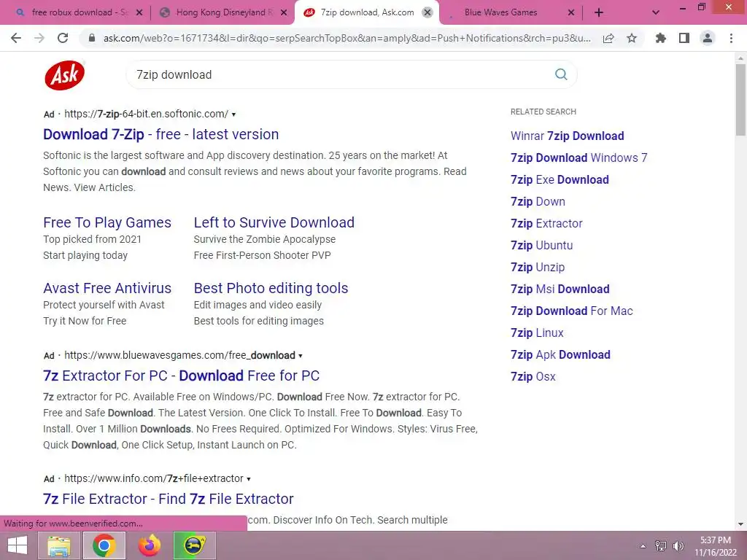This screenshot has width=747, height=560.
Task: Click related search '7zip Unzip'
Action: click(538, 267)
